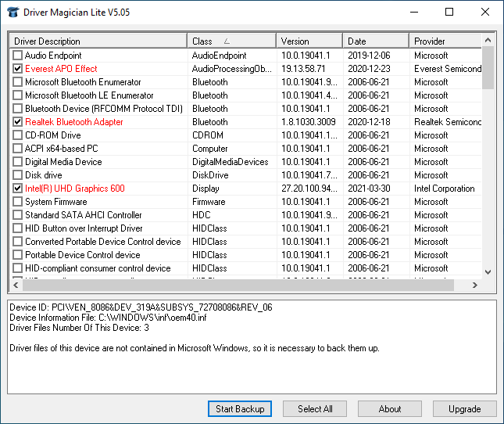Sort list by Driver Description header
Screen dimensions: 504x424
point(98,41)
